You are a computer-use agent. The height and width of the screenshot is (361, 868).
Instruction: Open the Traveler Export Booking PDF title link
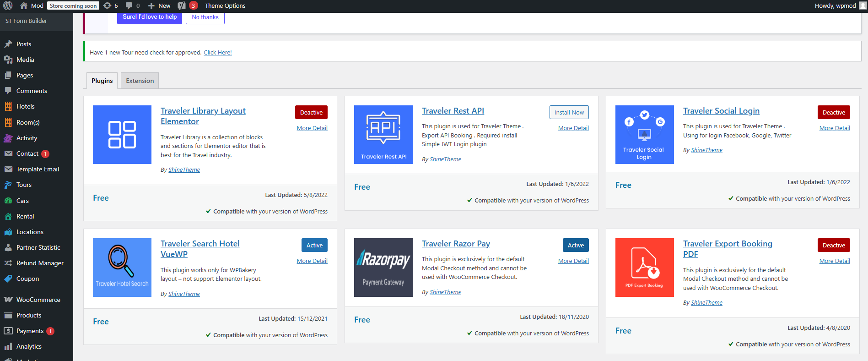click(x=728, y=249)
